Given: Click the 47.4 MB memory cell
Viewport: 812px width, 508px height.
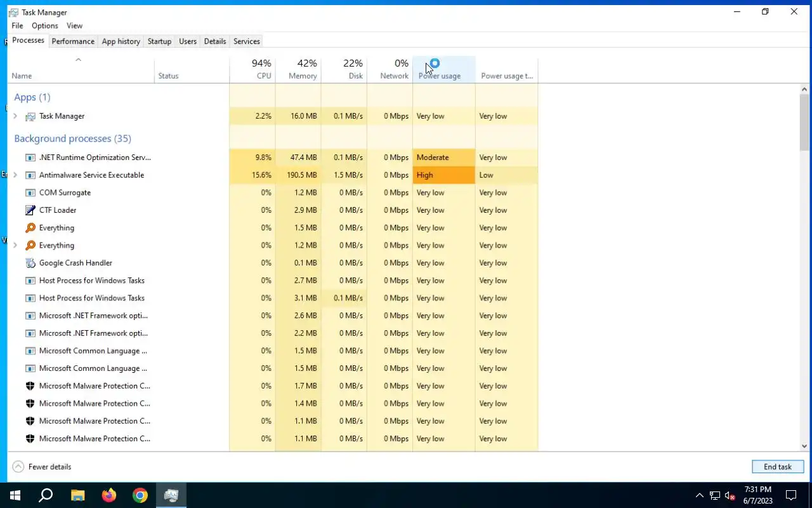Looking at the screenshot, I should (x=298, y=157).
